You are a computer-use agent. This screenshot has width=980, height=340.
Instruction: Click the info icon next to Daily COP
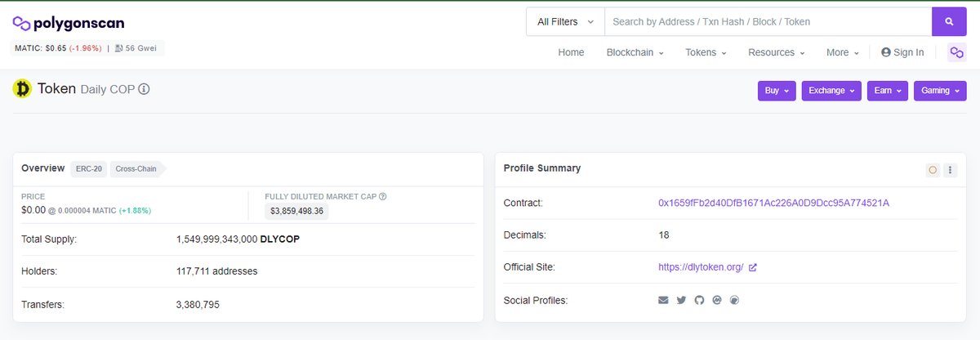point(144,89)
